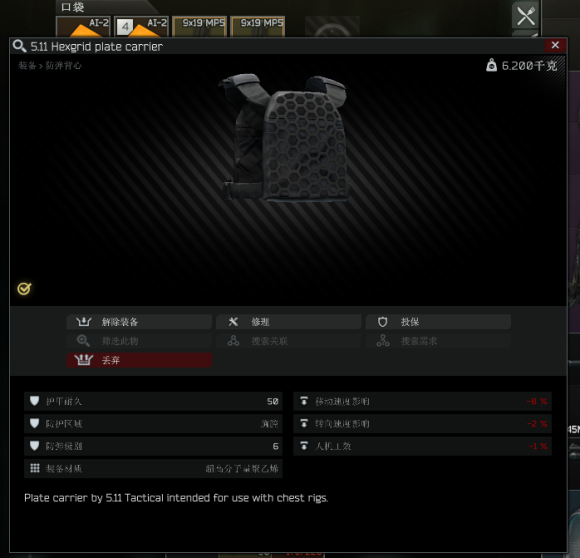Click the weight icon next to 6.200
The width and height of the screenshot is (580, 558).
[x=491, y=65]
